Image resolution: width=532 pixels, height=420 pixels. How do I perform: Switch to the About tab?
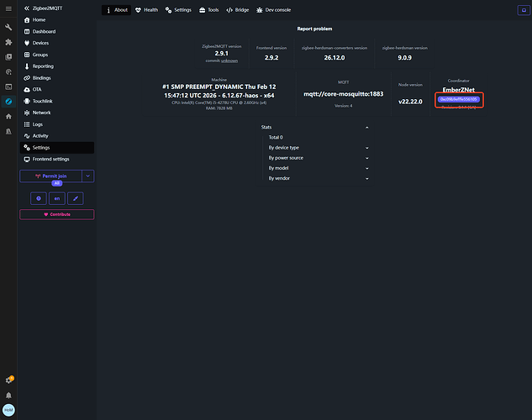click(116, 10)
